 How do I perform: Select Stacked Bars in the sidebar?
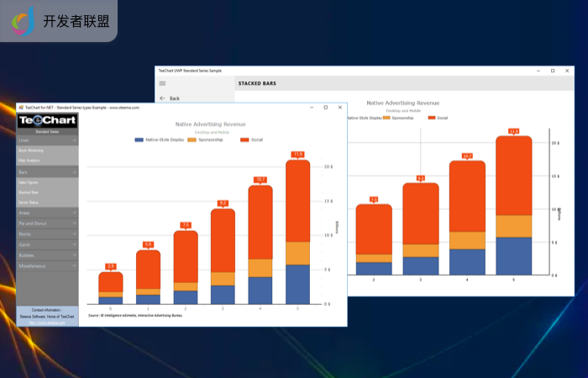click(x=29, y=192)
